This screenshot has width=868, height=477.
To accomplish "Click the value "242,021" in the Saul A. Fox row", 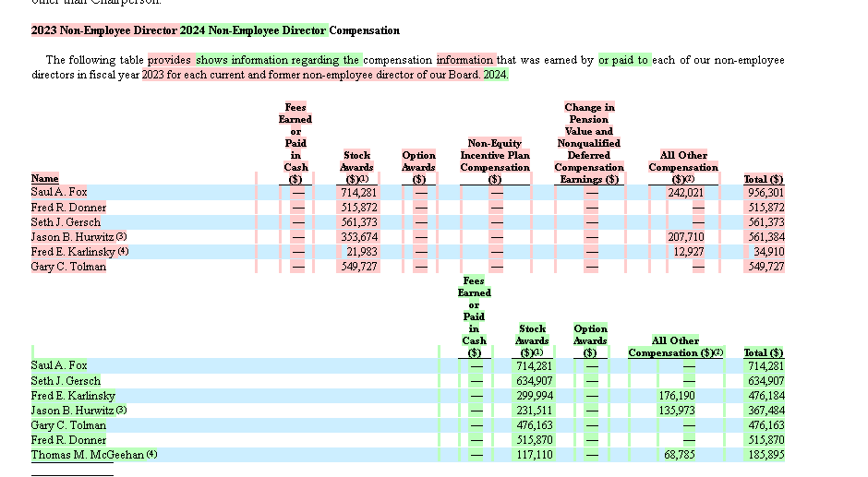I will 685,193.
